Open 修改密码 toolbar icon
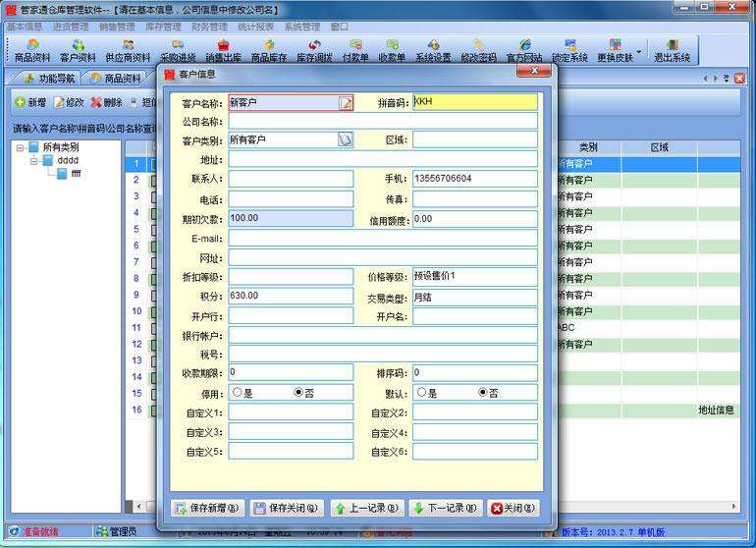The width and height of the screenshot is (756, 548). (x=478, y=51)
